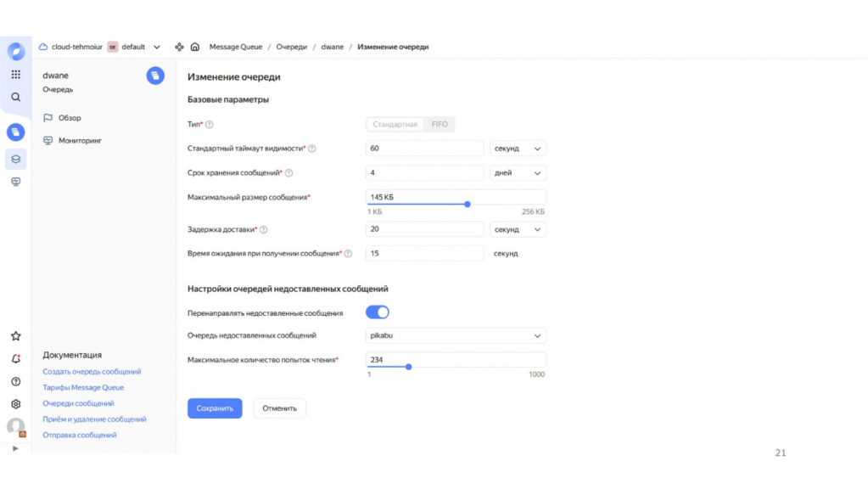The height and width of the screenshot is (489, 868).
Task: Toggle the redirect undelivered messages switch
Action: (x=378, y=312)
